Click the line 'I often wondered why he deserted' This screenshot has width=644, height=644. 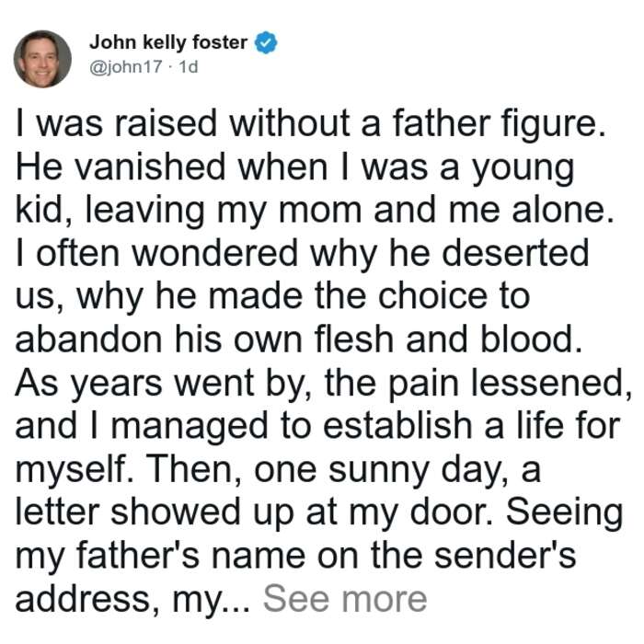(303, 253)
